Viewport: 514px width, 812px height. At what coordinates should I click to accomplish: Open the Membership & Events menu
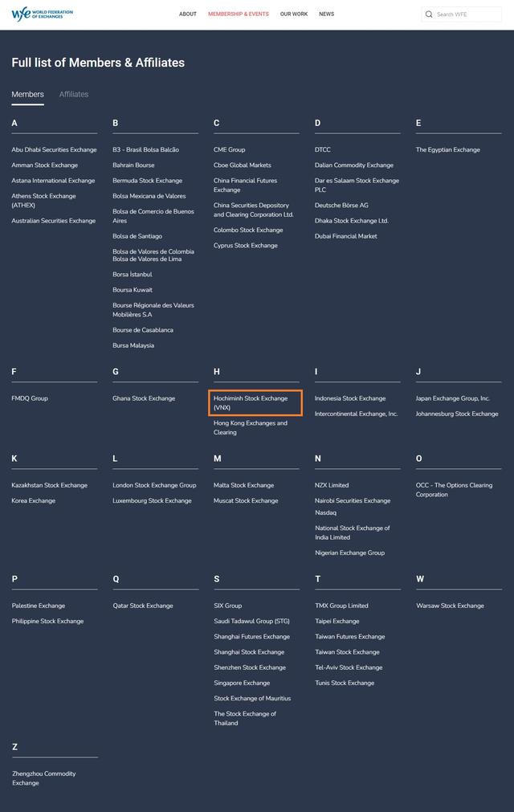[x=239, y=14]
